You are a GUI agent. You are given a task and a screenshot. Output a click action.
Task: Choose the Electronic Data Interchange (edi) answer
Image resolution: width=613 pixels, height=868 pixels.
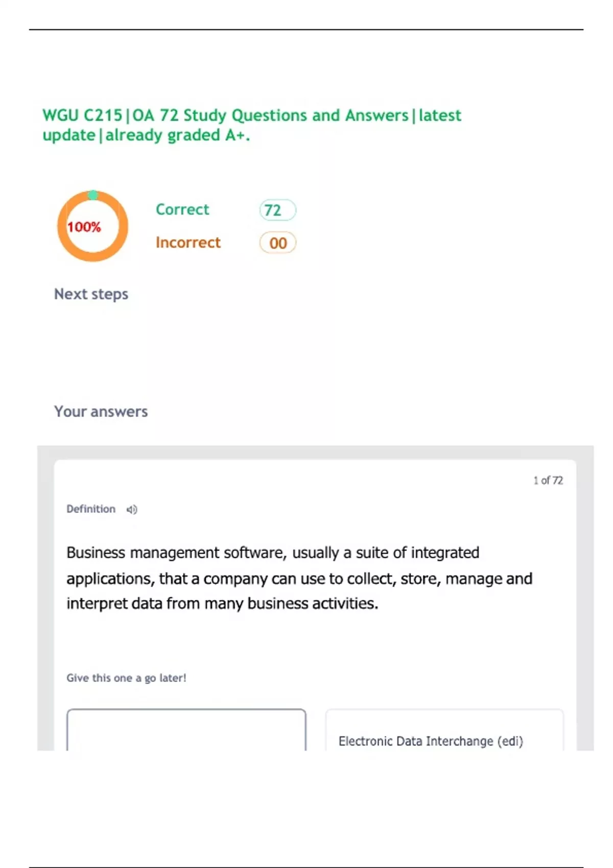(x=431, y=741)
